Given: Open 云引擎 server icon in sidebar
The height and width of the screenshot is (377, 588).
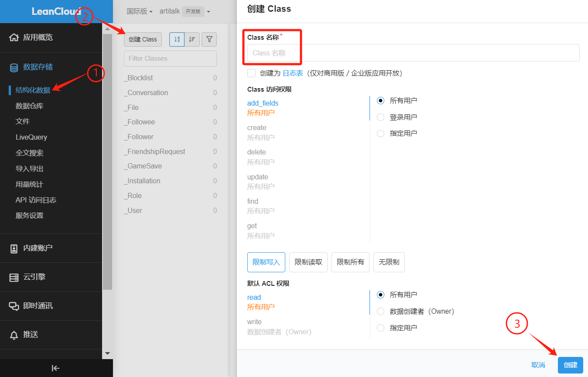Looking at the screenshot, I should click(x=14, y=277).
